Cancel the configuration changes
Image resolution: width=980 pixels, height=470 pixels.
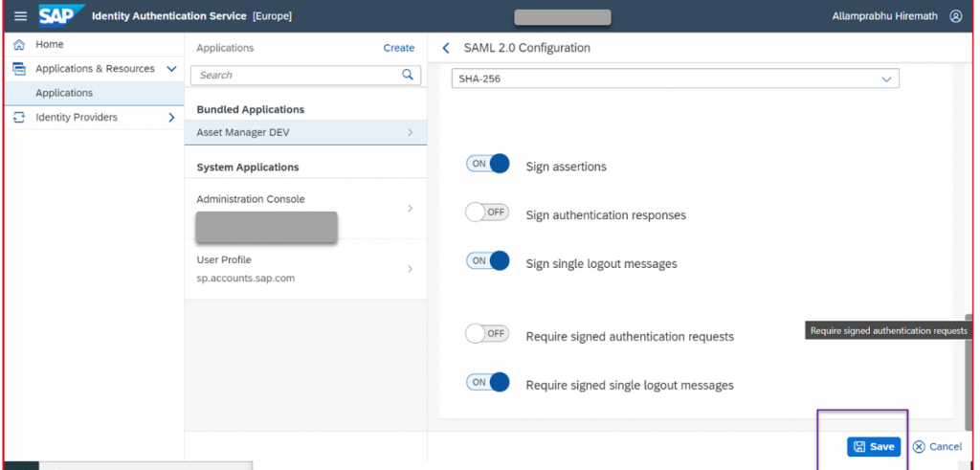938,446
